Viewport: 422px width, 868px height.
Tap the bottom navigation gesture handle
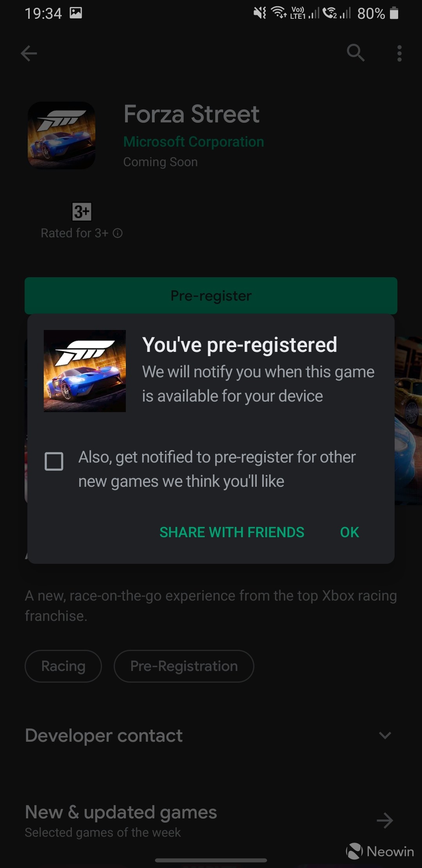(x=211, y=860)
